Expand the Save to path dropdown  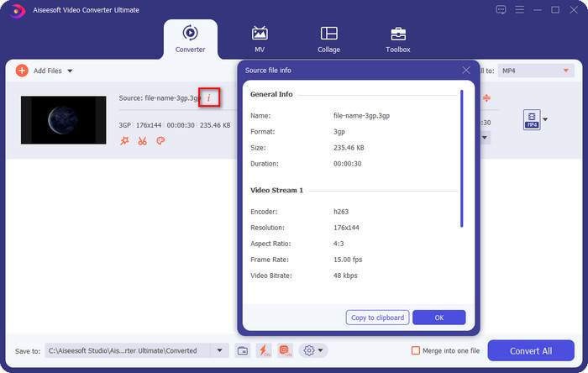(220, 350)
